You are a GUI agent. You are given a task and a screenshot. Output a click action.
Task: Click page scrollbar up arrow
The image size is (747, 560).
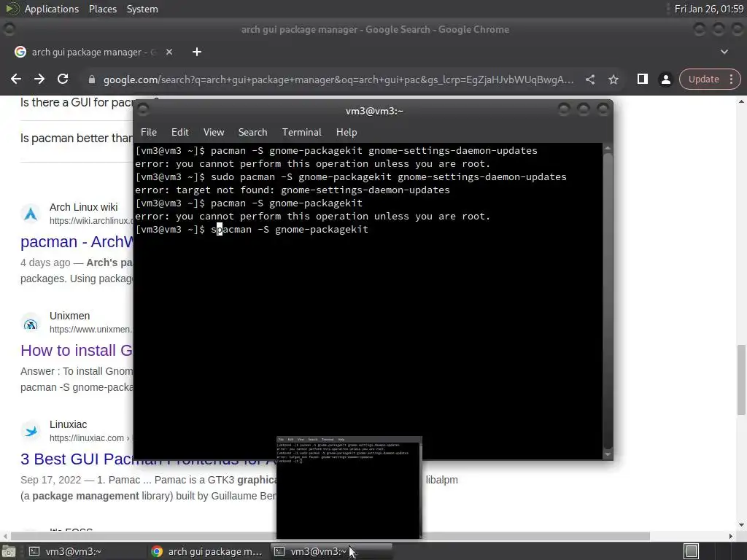pos(741,101)
